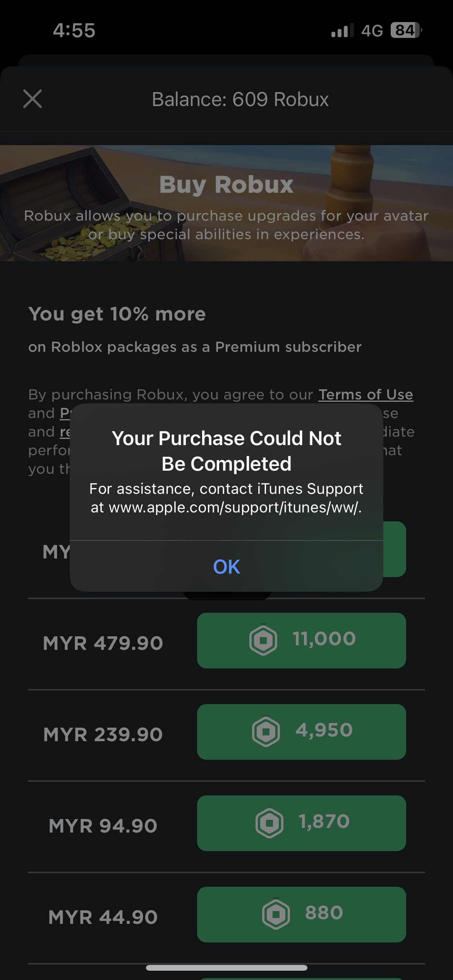The image size is (453, 980).
Task: Tap the MYR 239.90 price label
Action: coord(103,735)
